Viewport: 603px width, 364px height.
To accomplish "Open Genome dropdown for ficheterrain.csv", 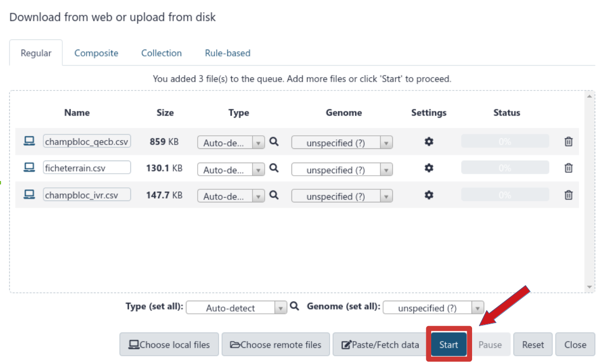I will coord(342,169).
